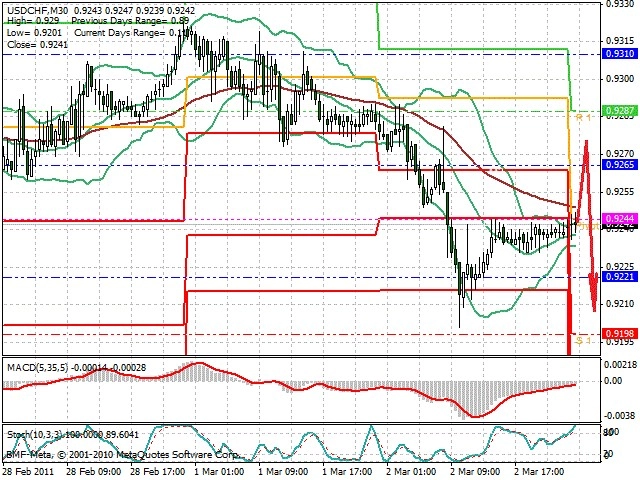The image size is (640, 480).
Task: Click the S1 pivot support label
Action: tap(583, 340)
